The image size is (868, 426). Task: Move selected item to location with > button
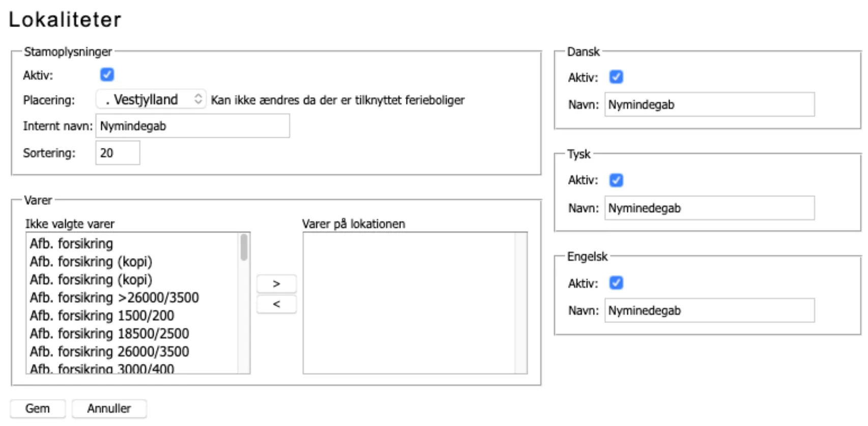276,284
